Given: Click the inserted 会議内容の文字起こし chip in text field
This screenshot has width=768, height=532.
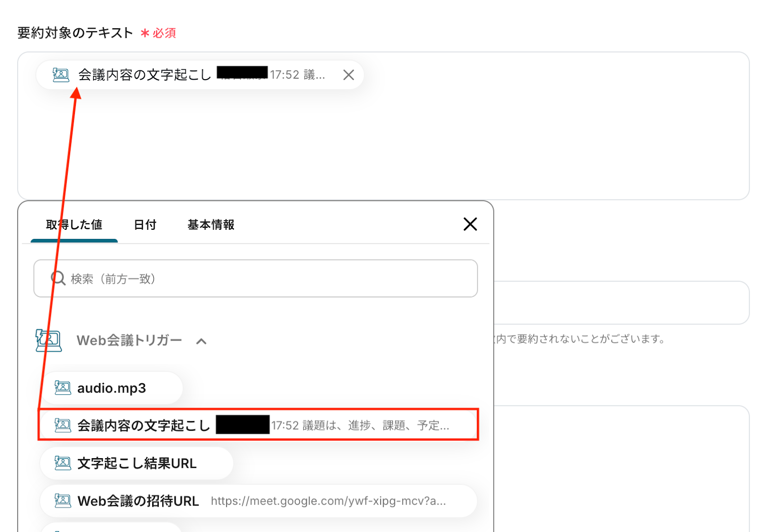Looking at the screenshot, I should (x=200, y=75).
